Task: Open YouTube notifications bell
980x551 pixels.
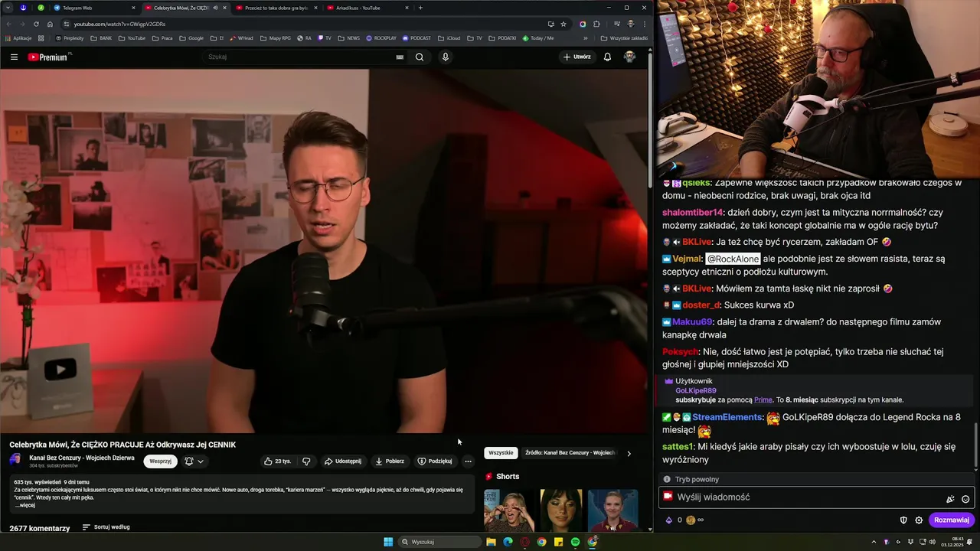Action: click(x=607, y=57)
